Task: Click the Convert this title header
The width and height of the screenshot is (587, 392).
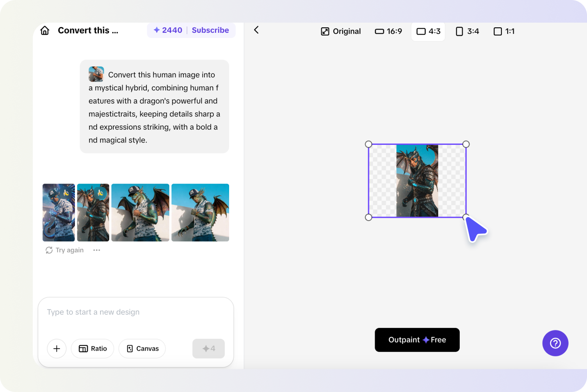Action: [x=88, y=30]
